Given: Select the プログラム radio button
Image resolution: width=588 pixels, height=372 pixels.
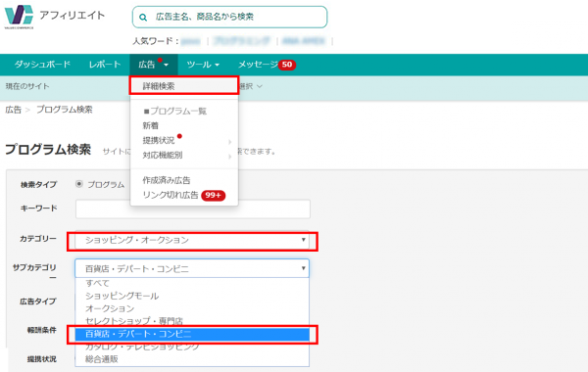Looking at the screenshot, I should click(79, 184).
